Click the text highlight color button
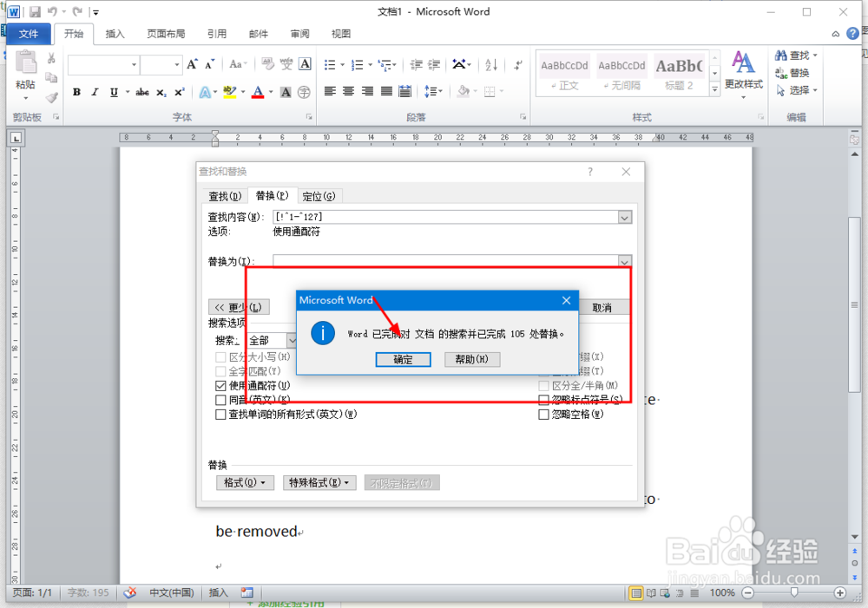Image resolution: width=868 pixels, height=608 pixels. pos(229,93)
